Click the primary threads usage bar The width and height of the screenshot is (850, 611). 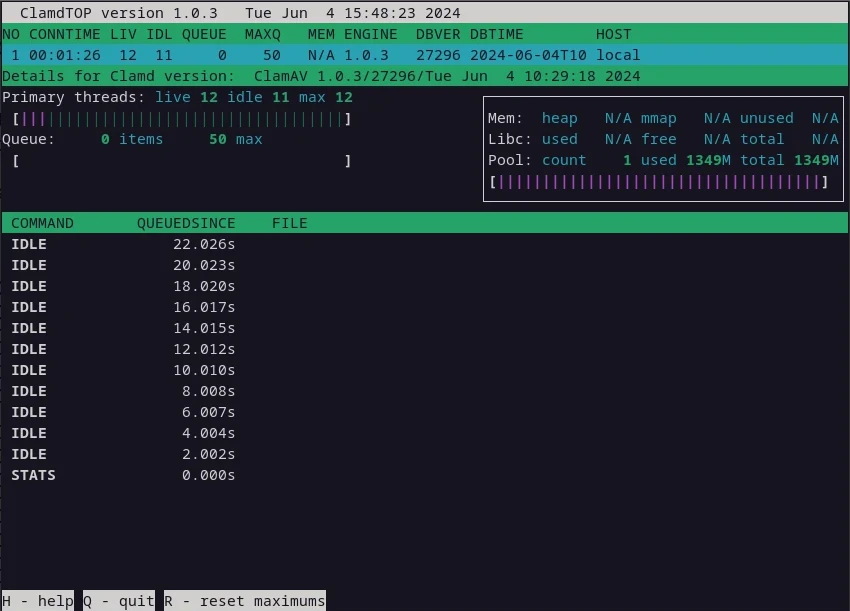point(181,119)
